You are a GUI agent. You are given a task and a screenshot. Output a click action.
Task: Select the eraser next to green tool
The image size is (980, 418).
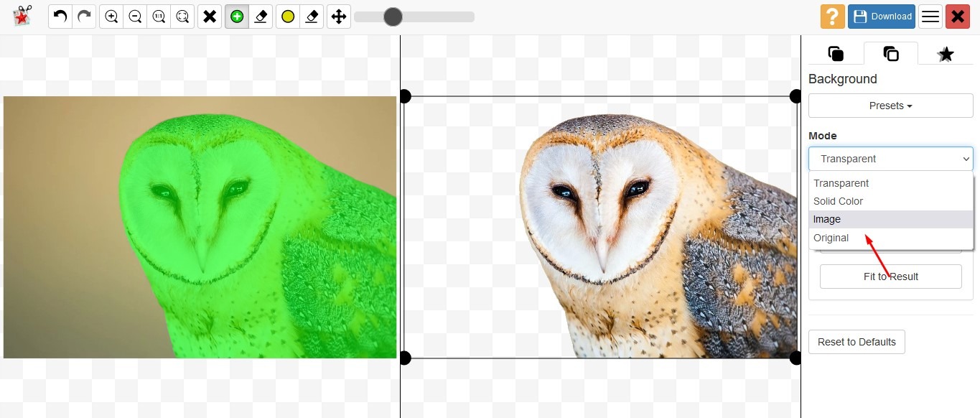261,17
